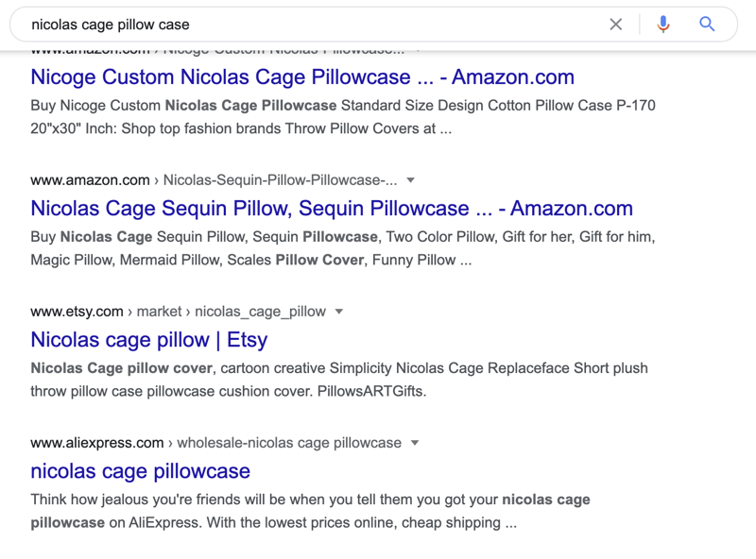Open the nicolas cage pillowcase AliExpress result
The image size is (756, 559).
139,471
